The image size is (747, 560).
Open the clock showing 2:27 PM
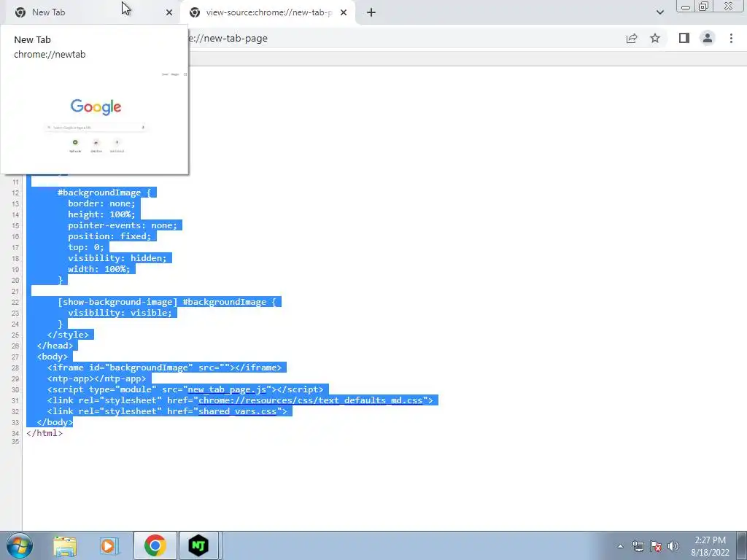710,546
